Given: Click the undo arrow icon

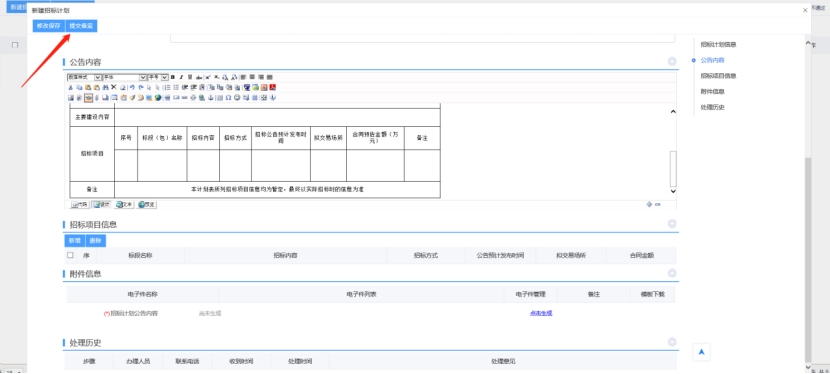Looking at the screenshot, I should click(x=132, y=87).
